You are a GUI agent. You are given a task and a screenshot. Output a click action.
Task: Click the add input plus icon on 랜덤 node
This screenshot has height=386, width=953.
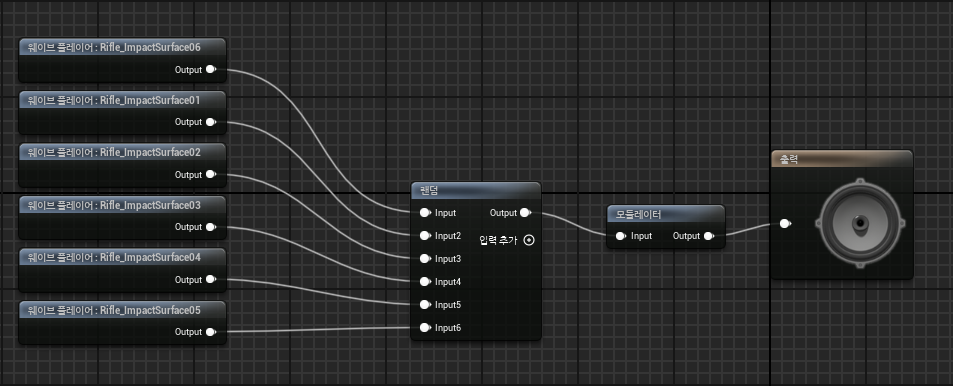pos(529,240)
